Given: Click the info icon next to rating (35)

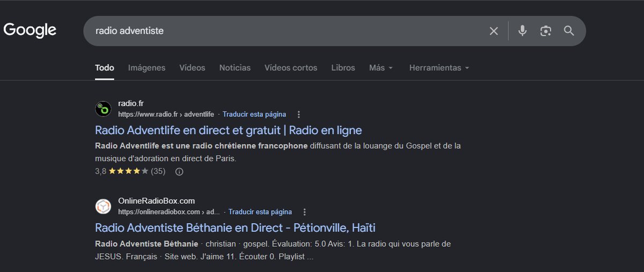Looking at the screenshot, I should [179, 172].
